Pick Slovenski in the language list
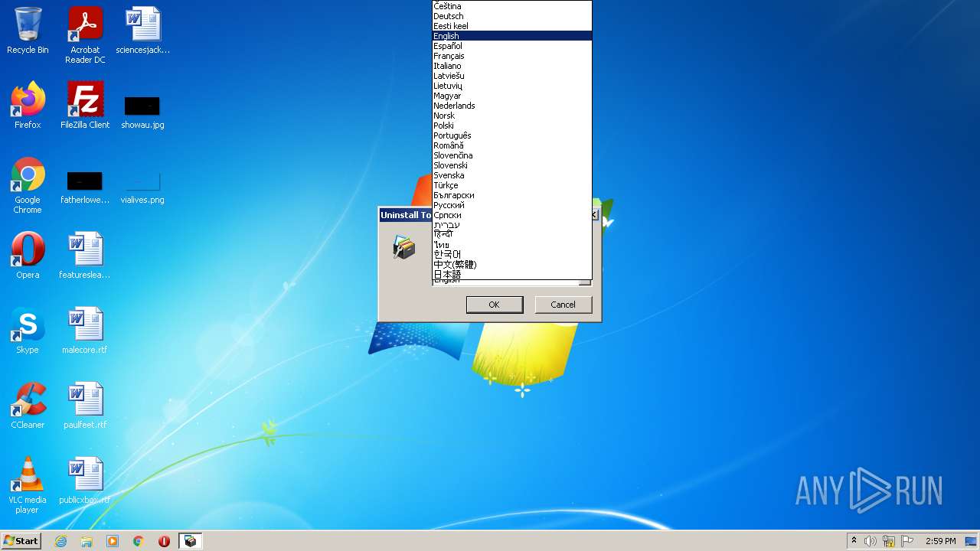 click(x=512, y=165)
